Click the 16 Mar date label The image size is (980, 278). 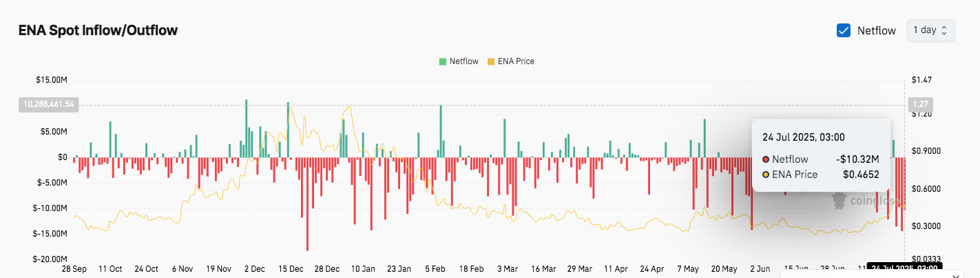click(543, 268)
